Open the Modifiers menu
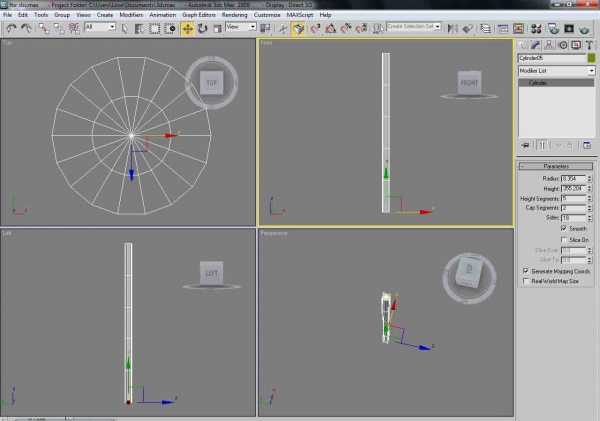This screenshot has height=421, width=600. (x=131, y=15)
